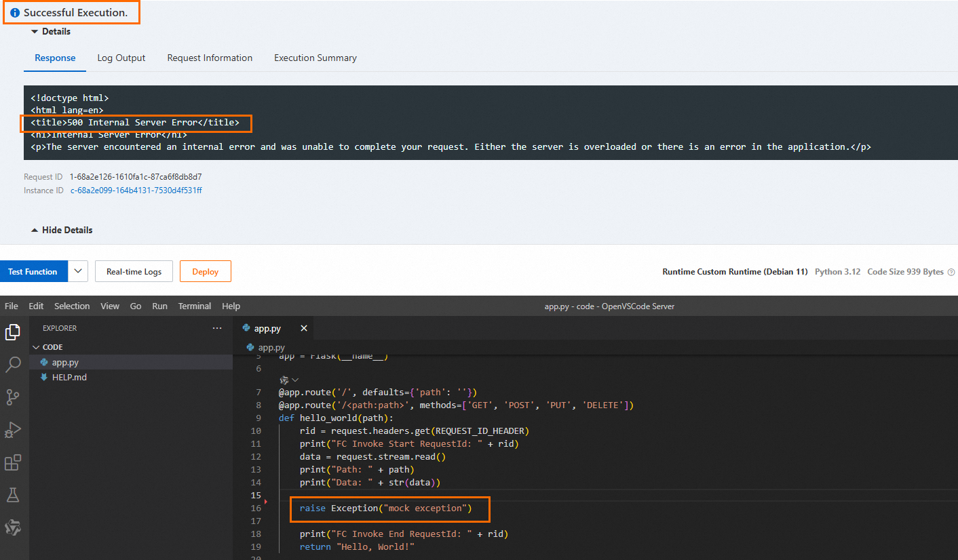Collapse the Details section arrow
Viewport: 958px width, 560px height.
click(x=34, y=32)
